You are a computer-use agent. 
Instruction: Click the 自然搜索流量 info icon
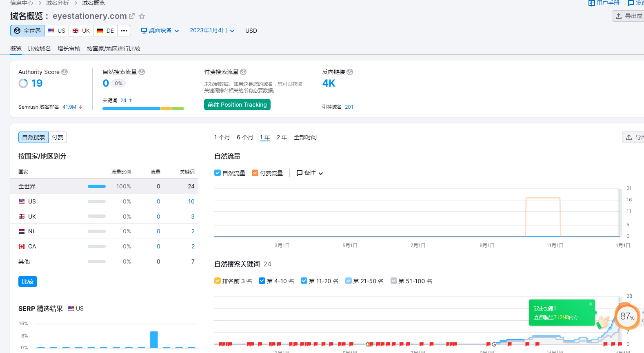(142, 72)
